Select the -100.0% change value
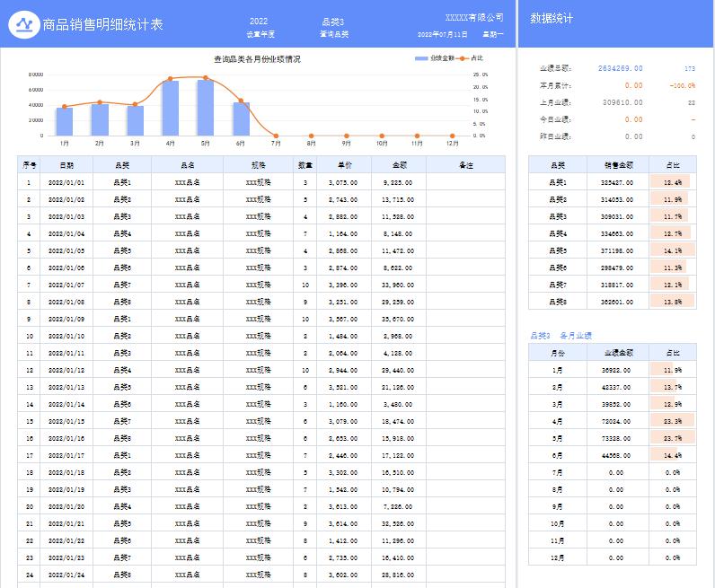This screenshot has height=588, width=715. click(683, 85)
